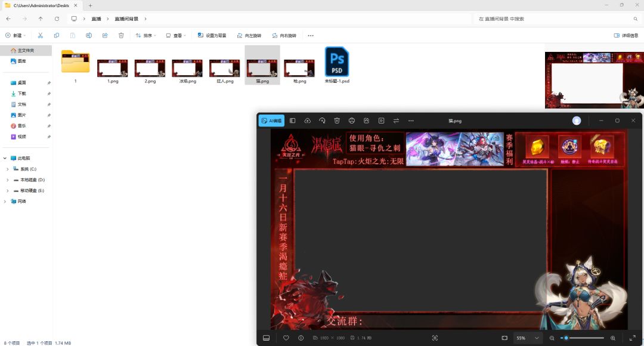Click the edit-image icon beside the print icon

pos(366,121)
